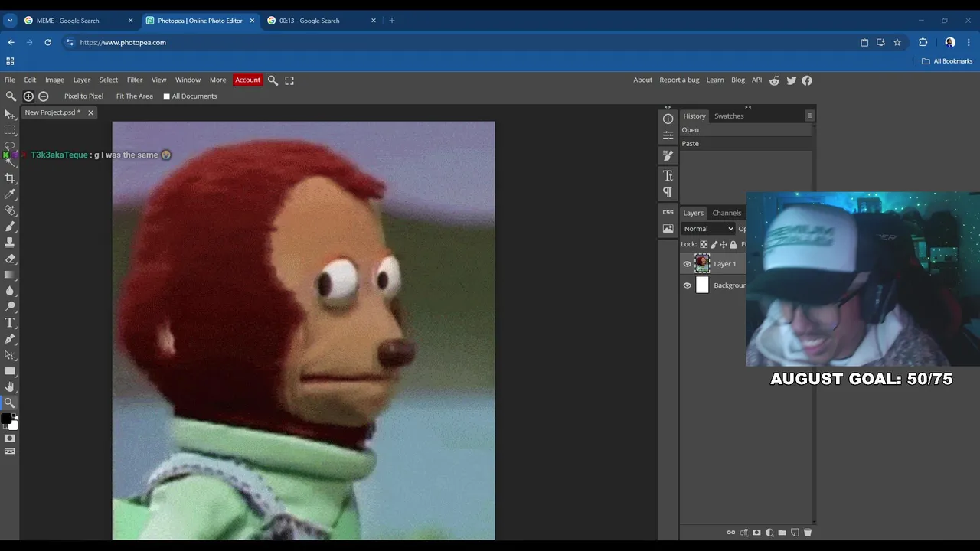Click the Zoom Out minus icon

(44, 96)
